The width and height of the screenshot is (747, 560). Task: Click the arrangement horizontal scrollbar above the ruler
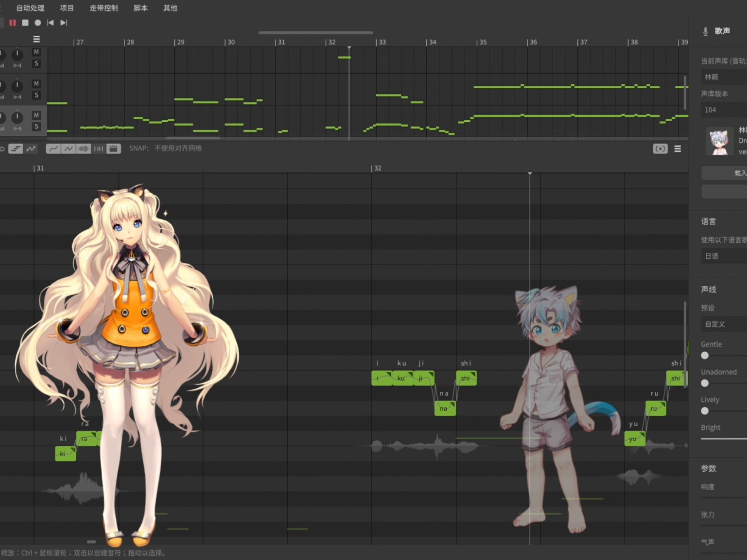316,33
